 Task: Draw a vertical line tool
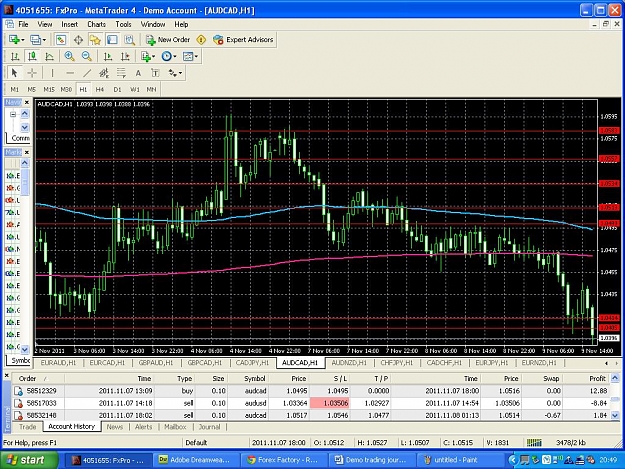coord(52,73)
